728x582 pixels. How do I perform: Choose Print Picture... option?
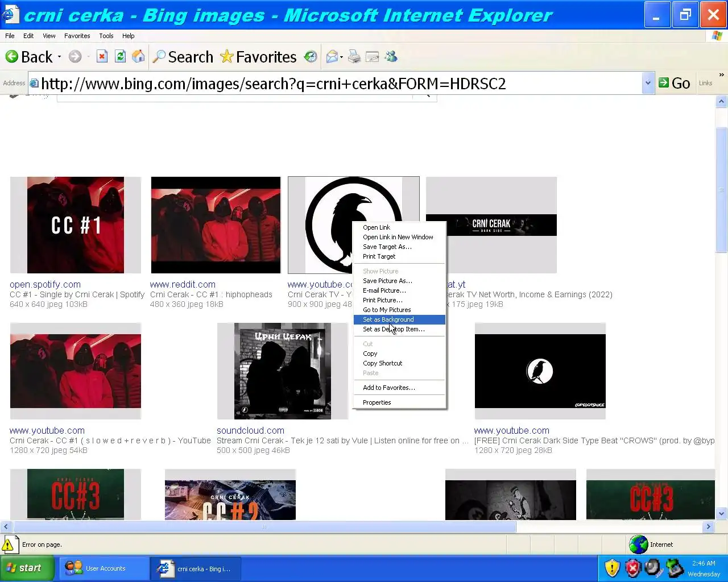tap(399, 300)
